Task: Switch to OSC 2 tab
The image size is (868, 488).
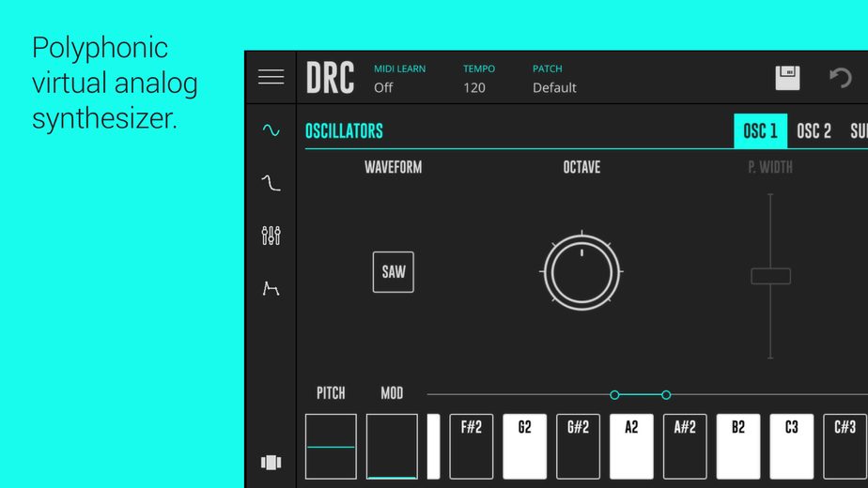Action: coord(814,131)
